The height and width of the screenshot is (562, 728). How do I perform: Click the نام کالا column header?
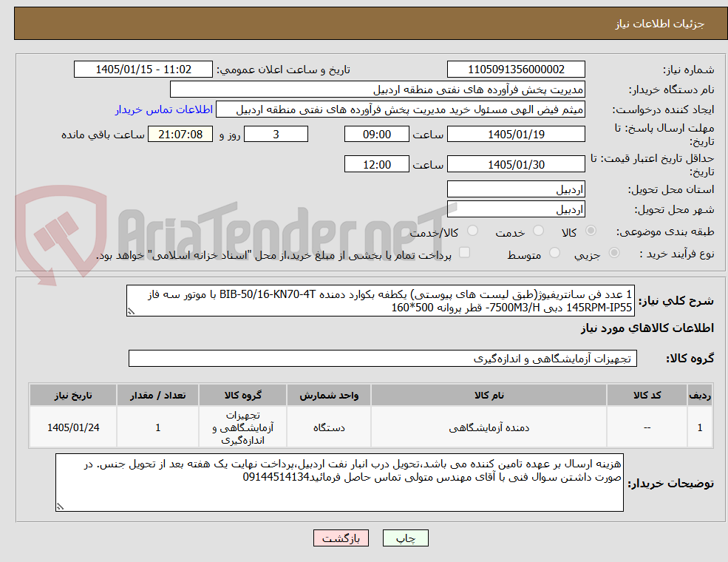pos(489,396)
